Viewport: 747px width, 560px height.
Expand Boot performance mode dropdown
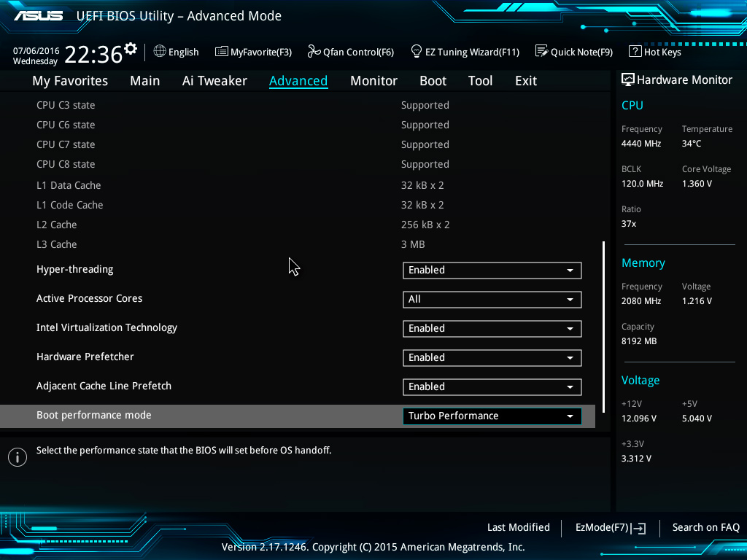pyautogui.click(x=492, y=416)
